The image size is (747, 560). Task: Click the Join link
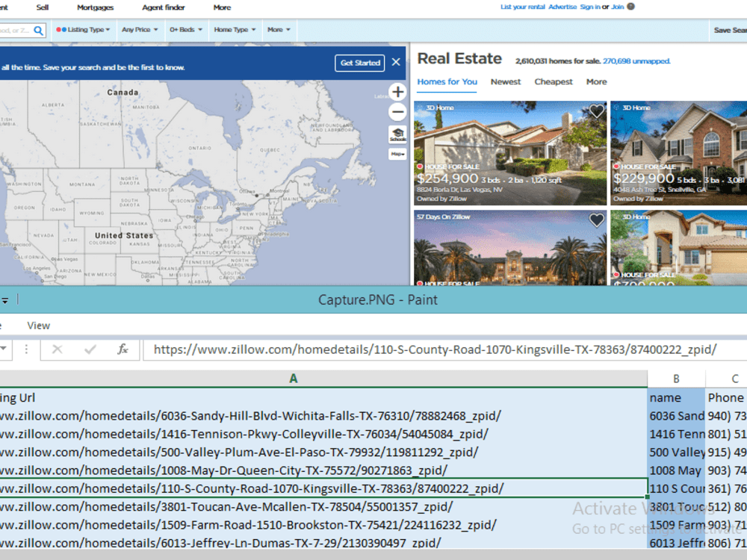click(x=618, y=7)
